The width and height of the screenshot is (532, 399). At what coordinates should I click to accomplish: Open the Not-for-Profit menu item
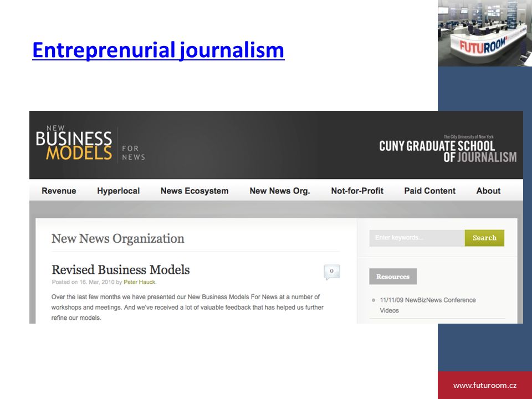tap(357, 191)
